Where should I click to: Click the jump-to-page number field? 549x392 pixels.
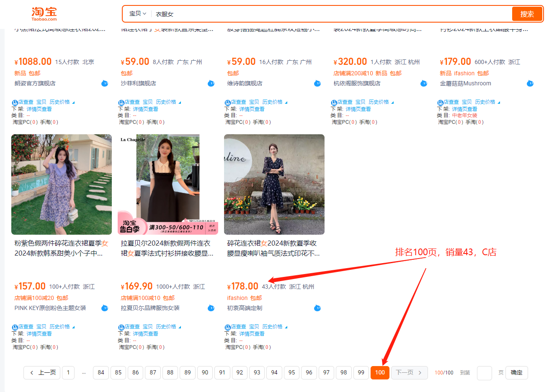coord(484,373)
